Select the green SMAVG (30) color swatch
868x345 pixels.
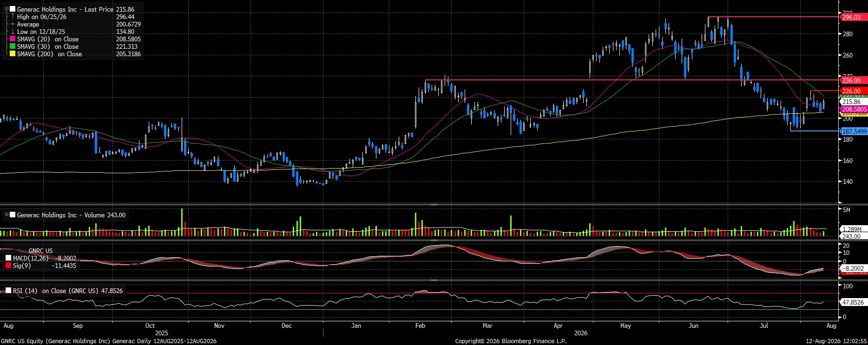(13, 46)
